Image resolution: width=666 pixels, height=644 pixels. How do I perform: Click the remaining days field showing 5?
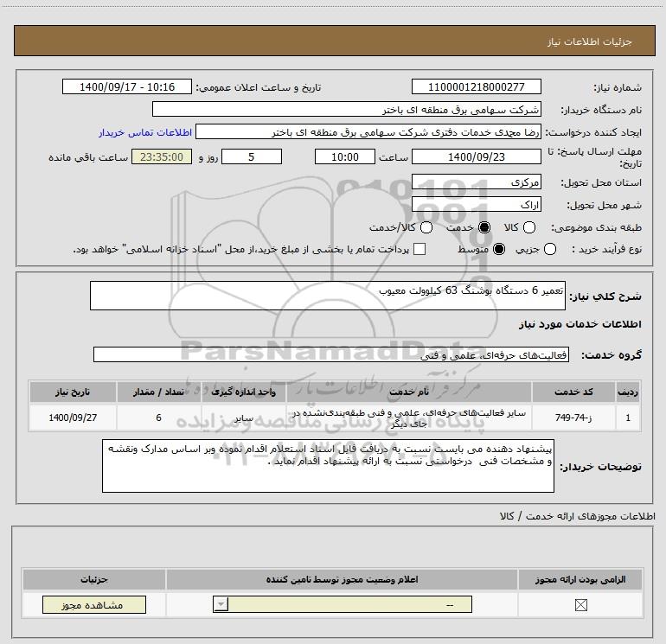click(252, 156)
